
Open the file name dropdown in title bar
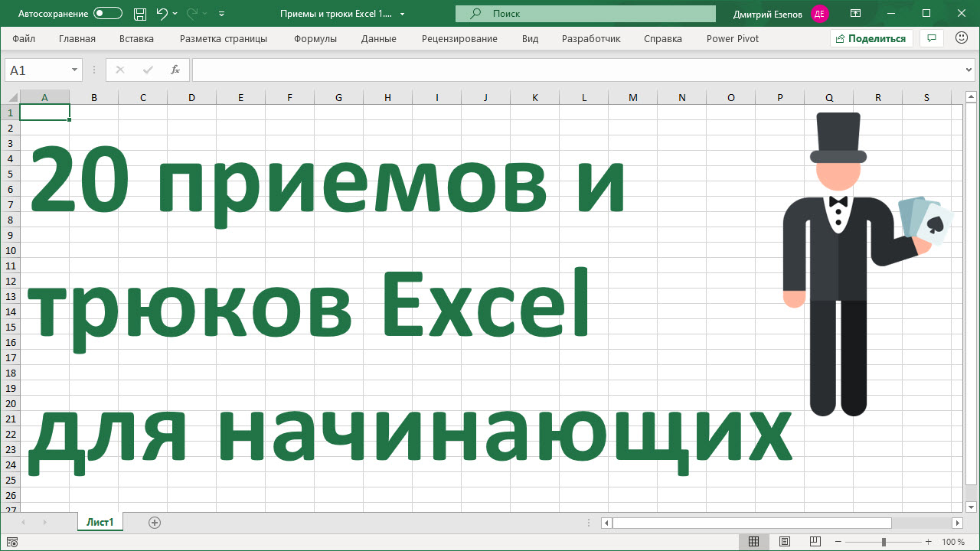pos(403,14)
